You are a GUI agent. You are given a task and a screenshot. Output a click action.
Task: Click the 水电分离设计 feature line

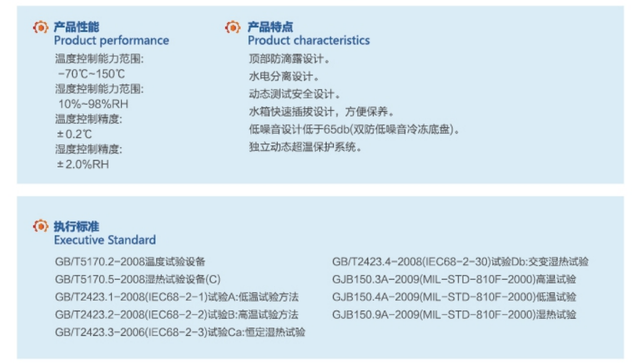tap(284, 77)
